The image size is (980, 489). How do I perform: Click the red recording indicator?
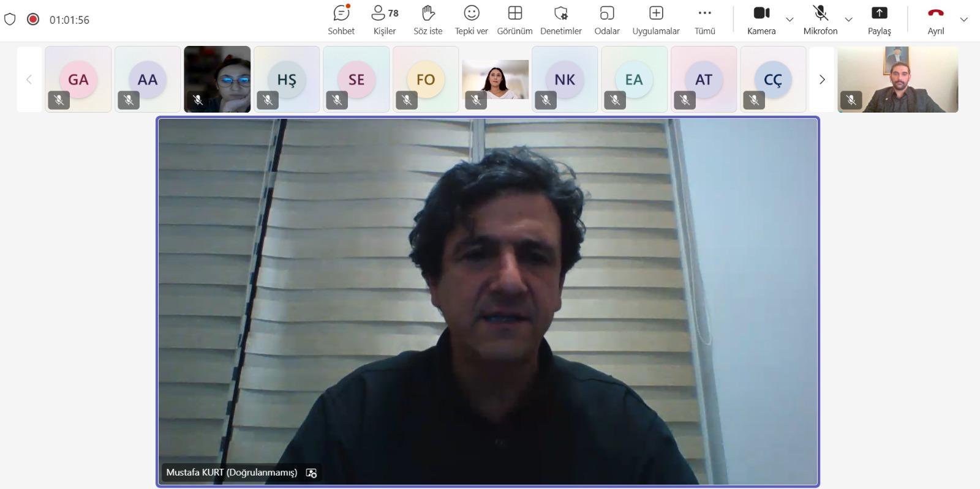click(x=33, y=20)
